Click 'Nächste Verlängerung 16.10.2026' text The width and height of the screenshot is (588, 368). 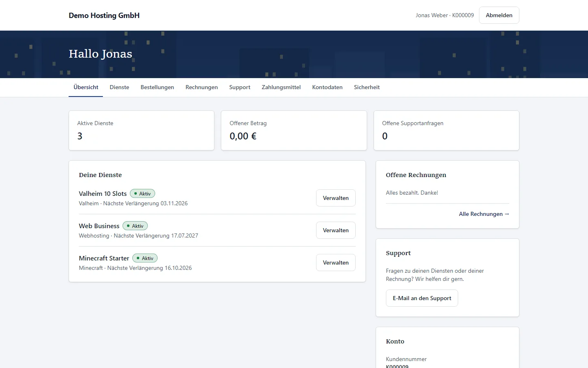pos(149,268)
